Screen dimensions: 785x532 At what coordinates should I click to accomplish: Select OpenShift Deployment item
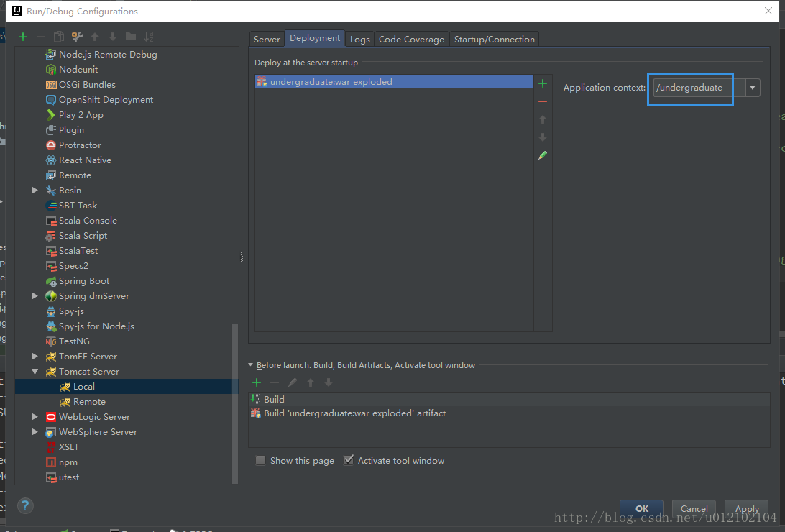coord(100,100)
